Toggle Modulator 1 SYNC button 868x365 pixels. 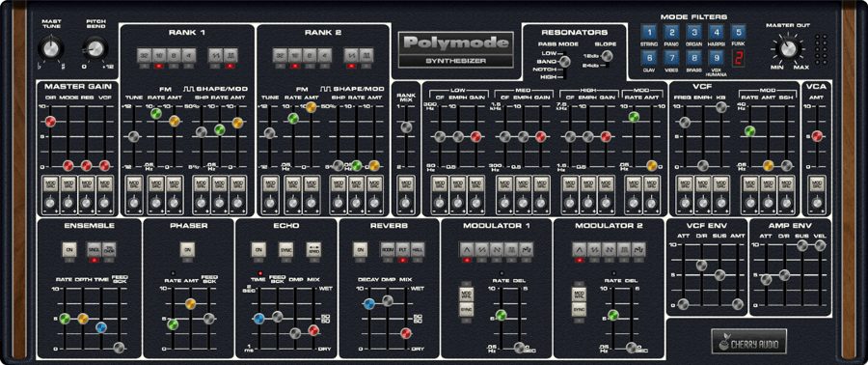coord(466,308)
